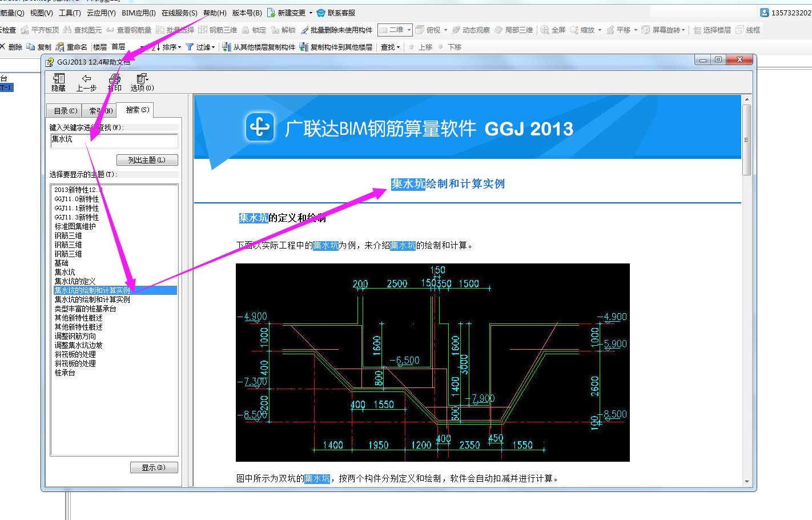
Task: Expand the 新建变更 dropdown arrow
Action: pos(311,13)
